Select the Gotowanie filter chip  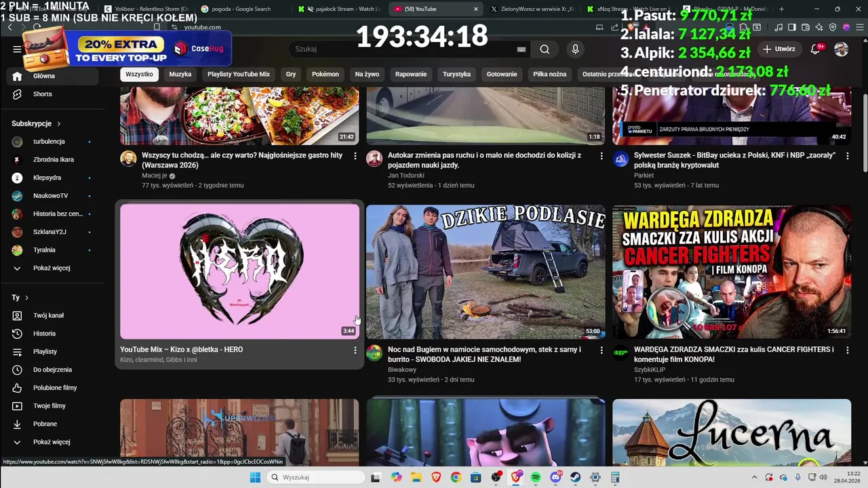[502, 74]
